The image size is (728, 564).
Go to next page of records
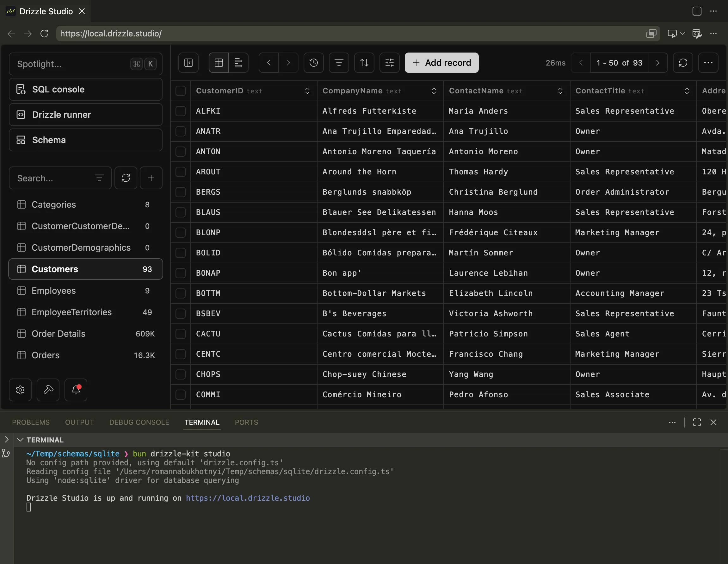(657, 63)
